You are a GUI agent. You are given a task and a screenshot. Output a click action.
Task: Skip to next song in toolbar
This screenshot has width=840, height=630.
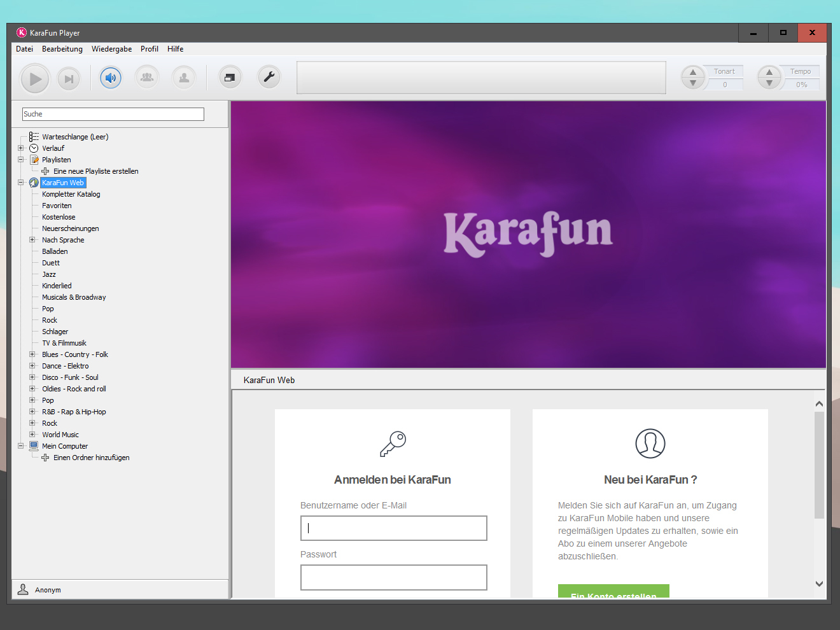(69, 79)
